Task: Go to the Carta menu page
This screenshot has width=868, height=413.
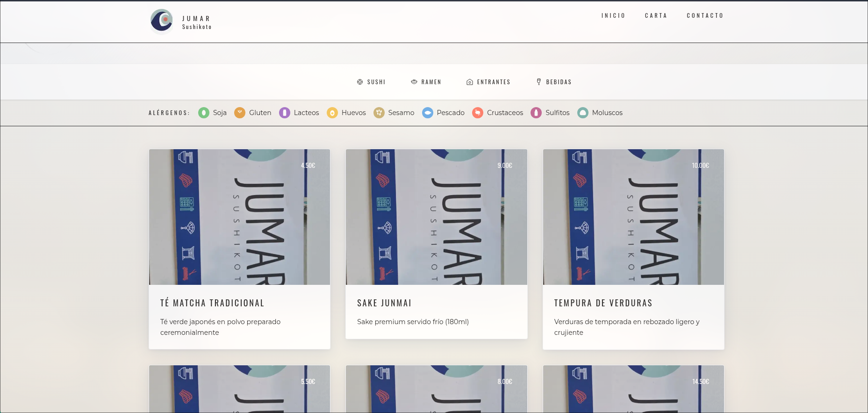Action: [x=656, y=15]
